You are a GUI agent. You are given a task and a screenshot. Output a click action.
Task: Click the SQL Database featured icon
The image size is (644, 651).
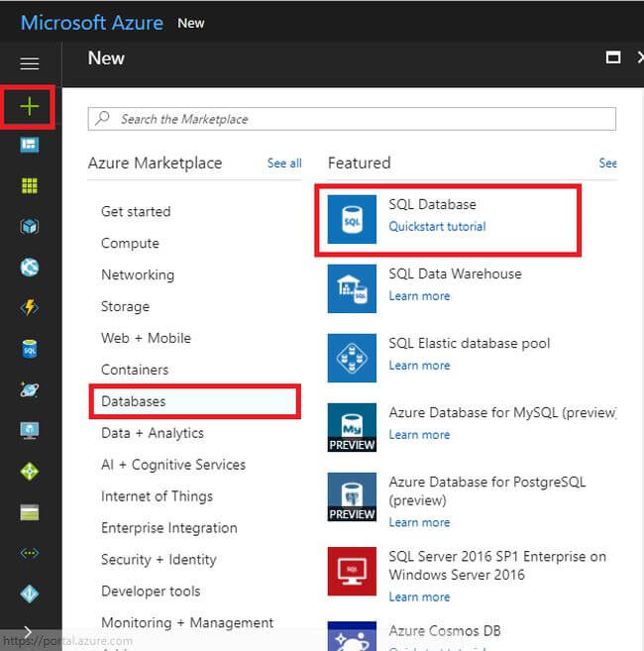(352, 219)
